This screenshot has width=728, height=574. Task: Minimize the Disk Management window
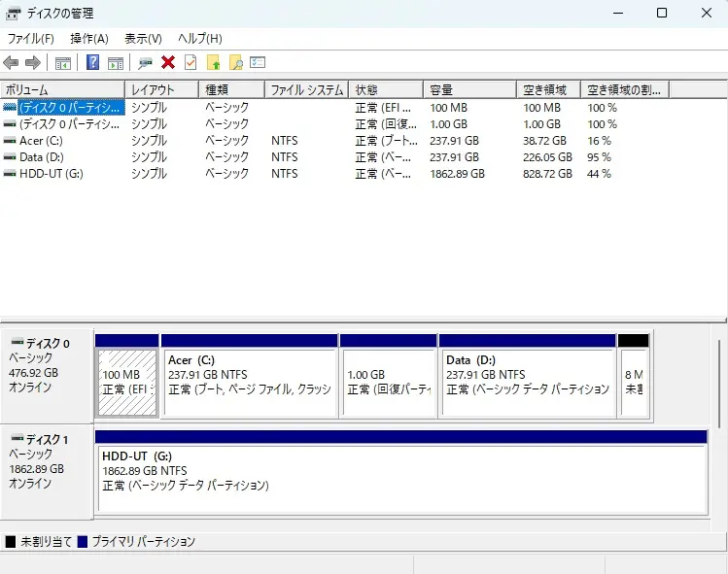(618, 13)
